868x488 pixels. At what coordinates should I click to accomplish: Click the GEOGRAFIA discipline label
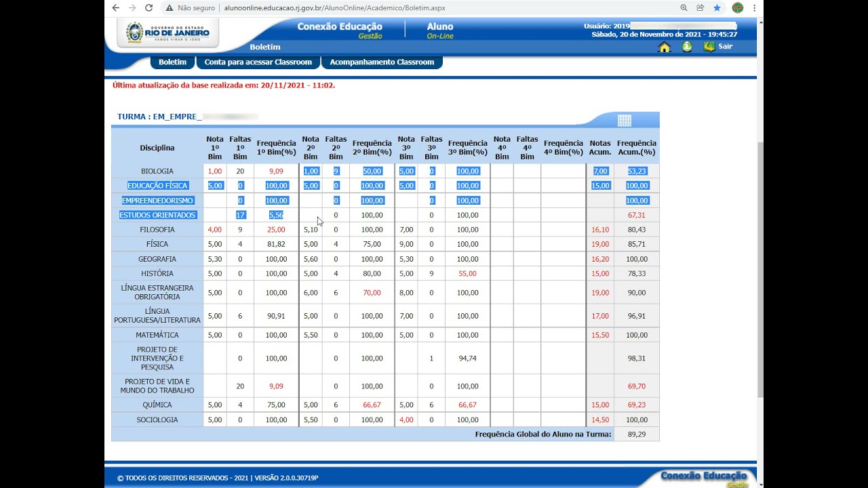tap(157, 259)
